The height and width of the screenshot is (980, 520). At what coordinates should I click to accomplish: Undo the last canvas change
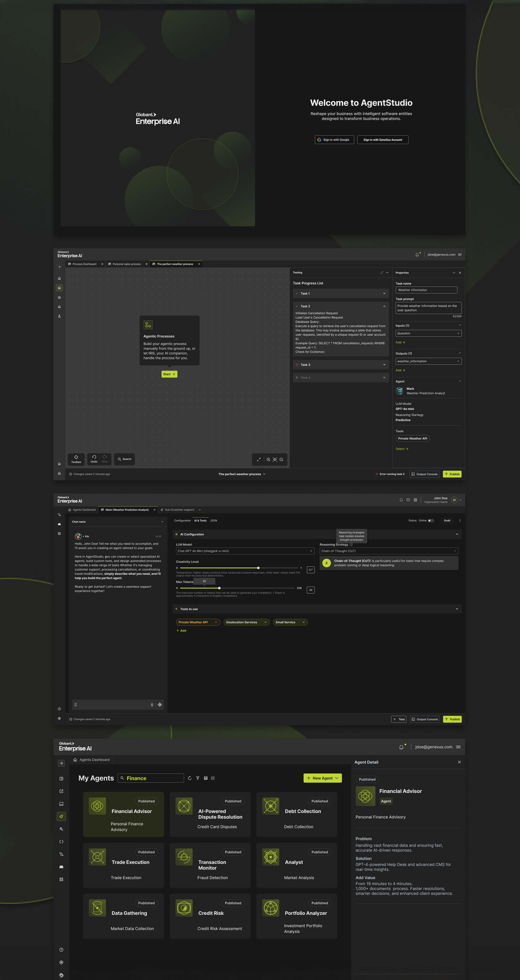click(x=94, y=459)
